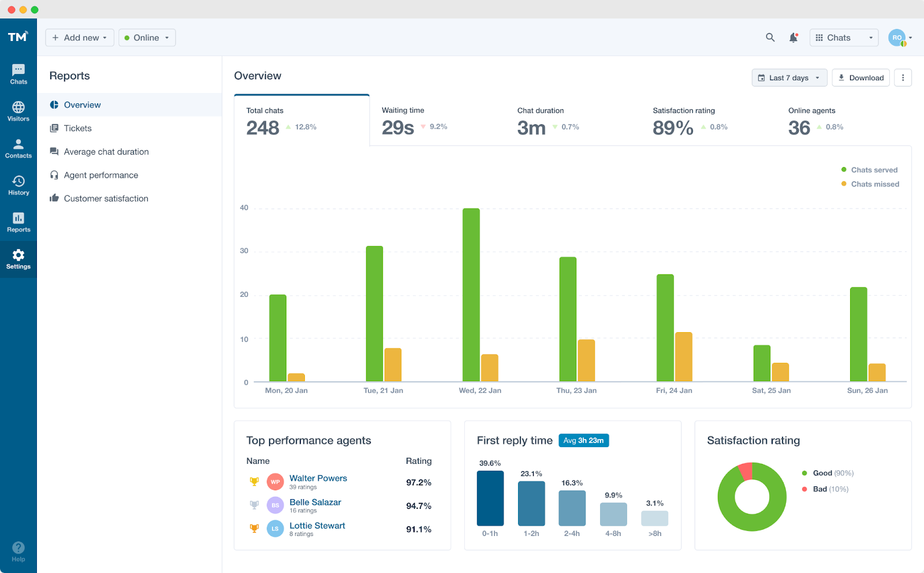Click the >8h reply time bar
The image size is (924, 573).
click(x=655, y=518)
